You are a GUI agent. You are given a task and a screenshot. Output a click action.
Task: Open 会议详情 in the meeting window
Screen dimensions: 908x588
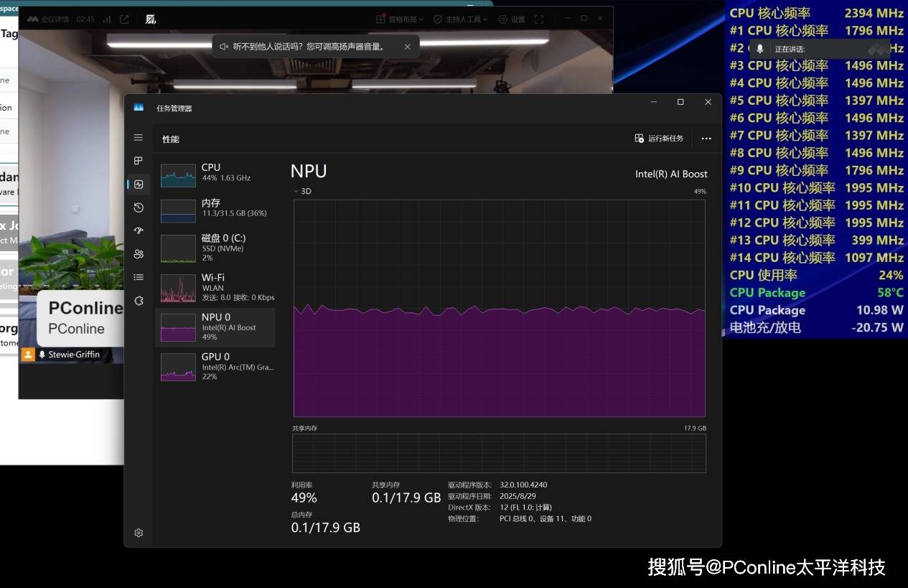[47, 19]
